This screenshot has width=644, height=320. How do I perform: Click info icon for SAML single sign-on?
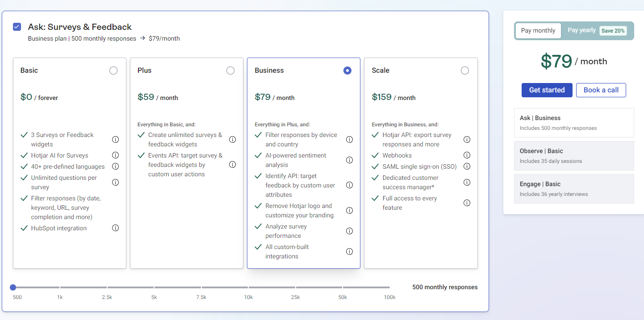(467, 166)
